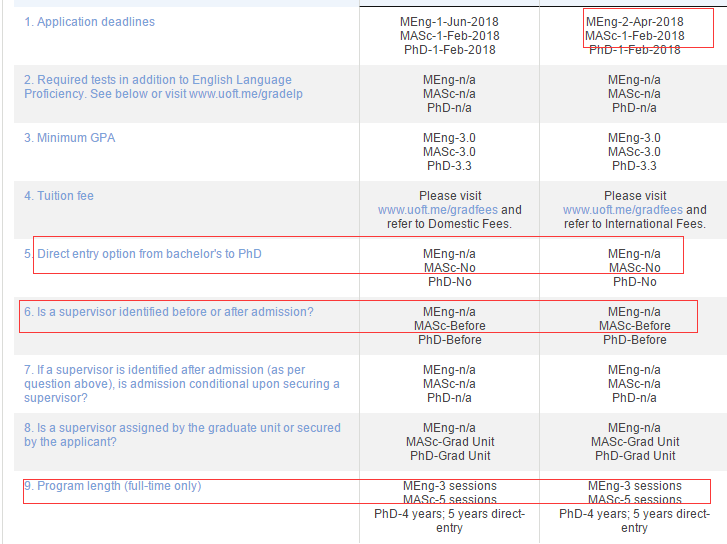Viewport: 727px width, 544px height.
Task: Select the "7. If a supervisor is identified" question
Action: [180, 370]
